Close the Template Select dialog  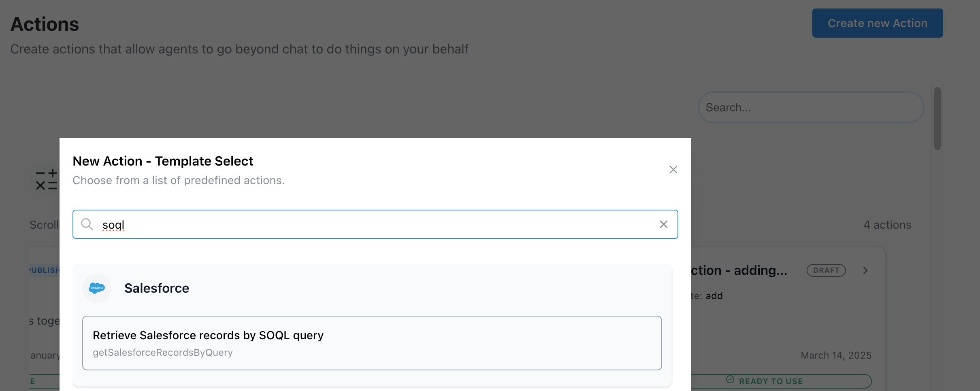[x=673, y=170]
